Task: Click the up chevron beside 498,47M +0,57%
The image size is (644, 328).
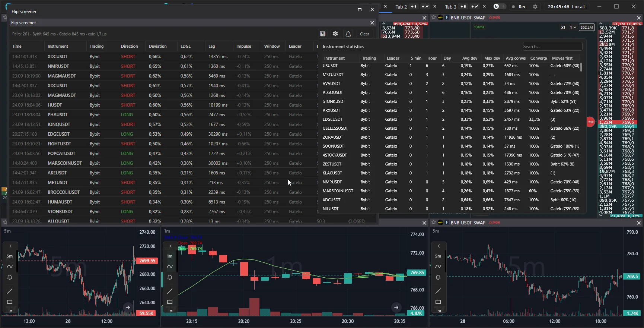Action: point(384,23)
